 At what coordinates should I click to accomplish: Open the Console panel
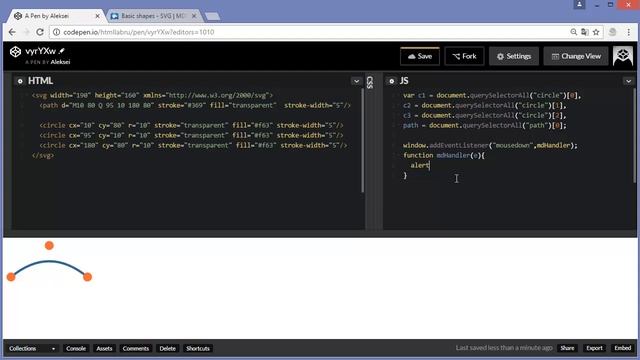tap(76, 348)
